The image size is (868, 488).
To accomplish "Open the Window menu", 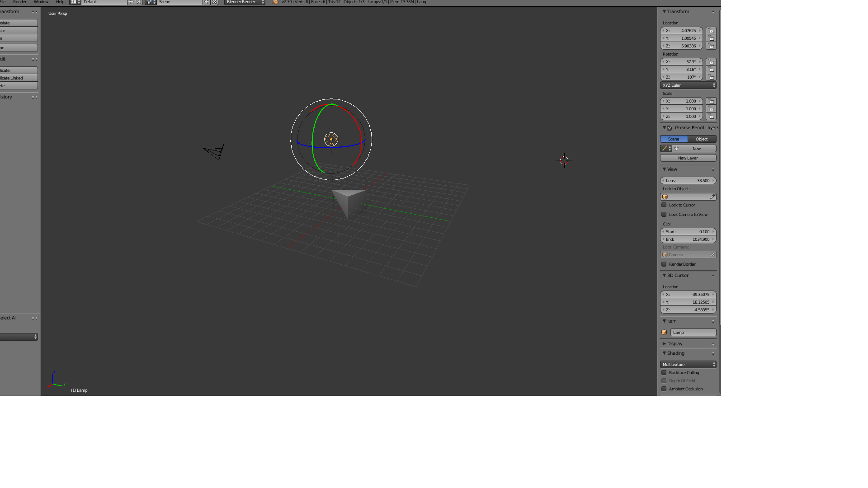I will coord(41,2).
